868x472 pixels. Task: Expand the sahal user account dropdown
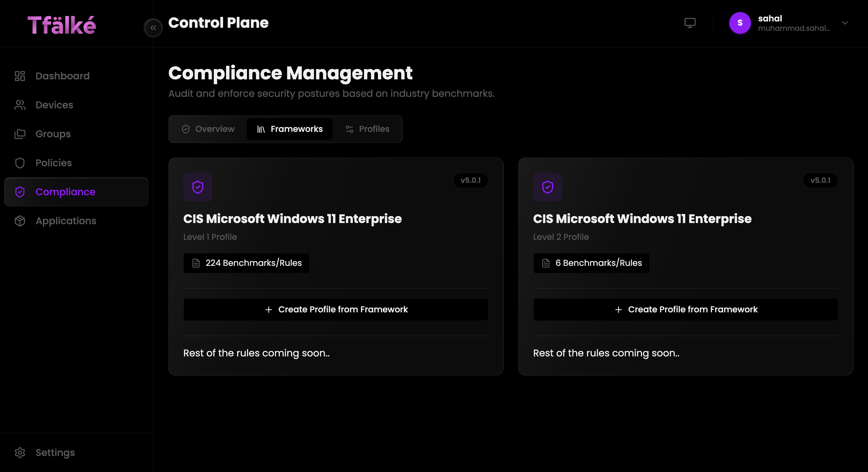coord(845,23)
